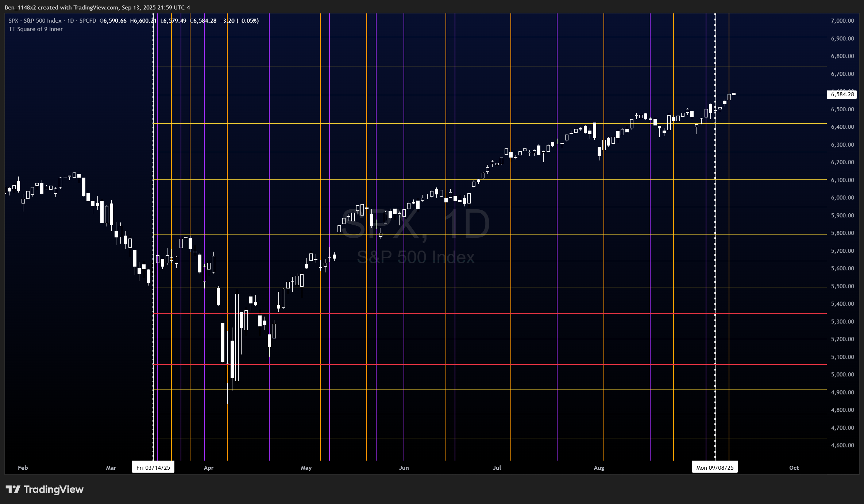This screenshot has height=504, width=864.
Task: Select the TT Square of 9 Inner indicator label
Action: (36, 29)
